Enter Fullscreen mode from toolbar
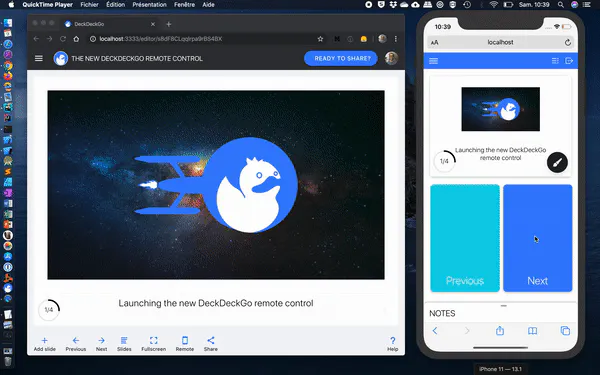 tap(153, 344)
